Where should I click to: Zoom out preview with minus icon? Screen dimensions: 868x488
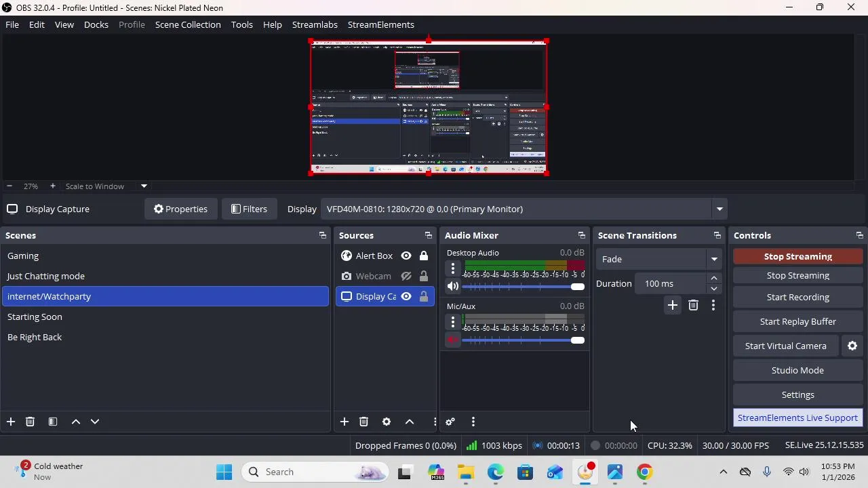9,186
